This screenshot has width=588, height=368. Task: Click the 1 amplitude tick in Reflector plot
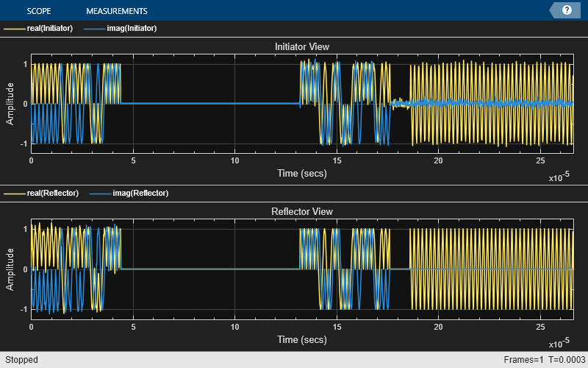[26, 229]
